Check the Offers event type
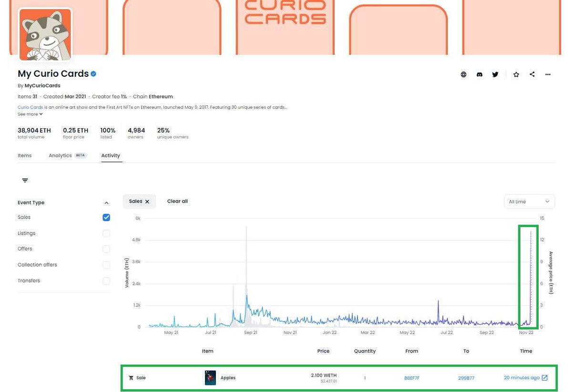This screenshot has width=572, height=392. pyautogui.click(x=106, y=249)
